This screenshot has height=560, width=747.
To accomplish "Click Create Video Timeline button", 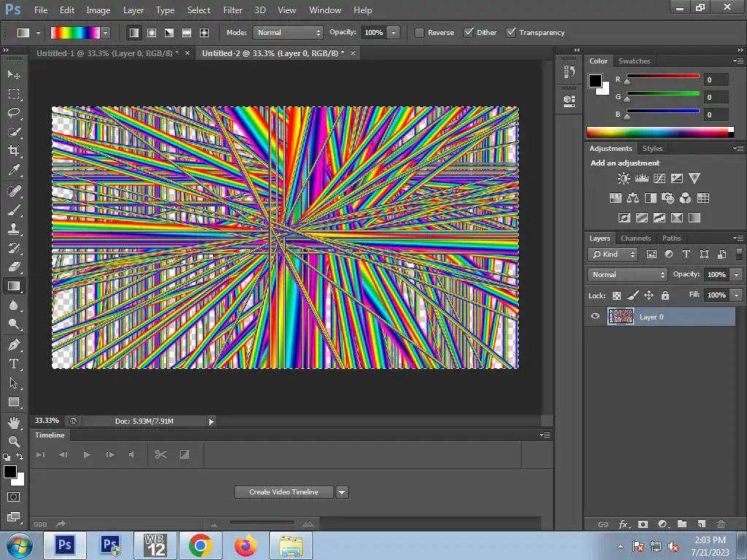I will coord(284,492).
